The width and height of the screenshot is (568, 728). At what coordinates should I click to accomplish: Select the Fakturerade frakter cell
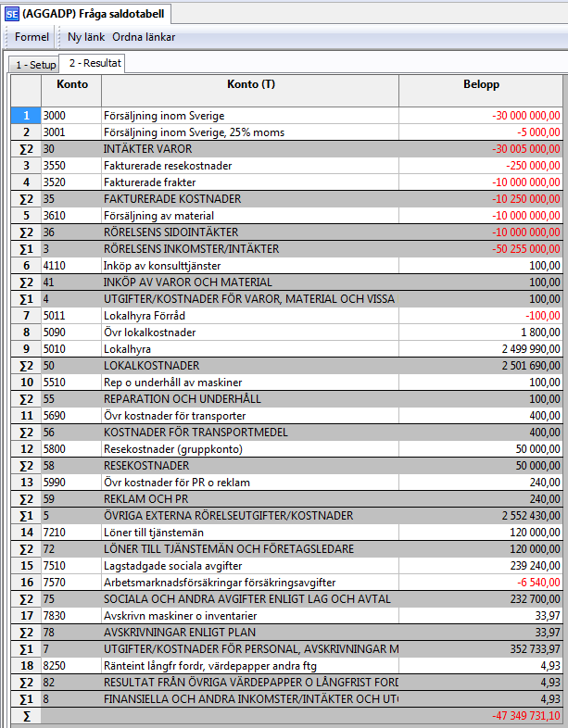tap(250, 182)
